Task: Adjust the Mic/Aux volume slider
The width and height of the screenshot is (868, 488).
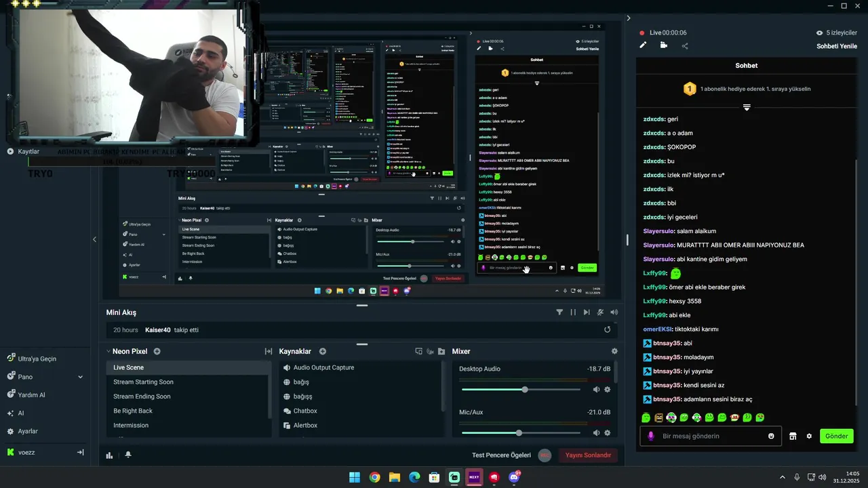Action: pyautogui.click(x=521, y=432)
